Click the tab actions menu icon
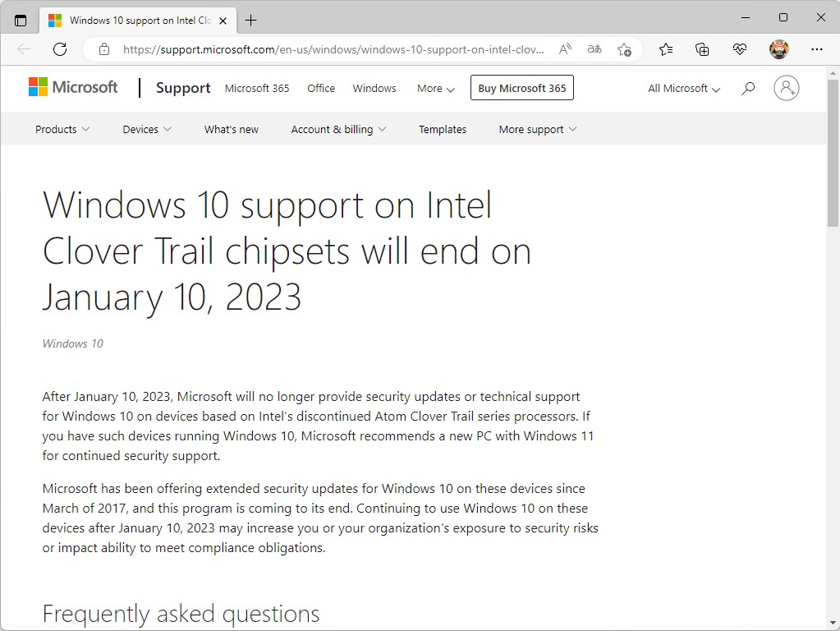This screenshot has width=840, height=631. click(18, 18)
